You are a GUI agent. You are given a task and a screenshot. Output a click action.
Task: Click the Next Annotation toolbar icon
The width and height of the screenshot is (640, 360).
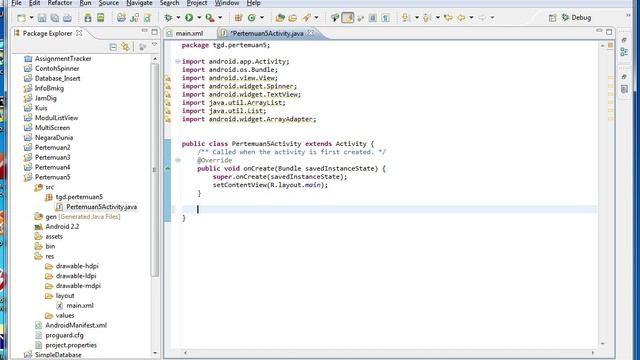406,18
